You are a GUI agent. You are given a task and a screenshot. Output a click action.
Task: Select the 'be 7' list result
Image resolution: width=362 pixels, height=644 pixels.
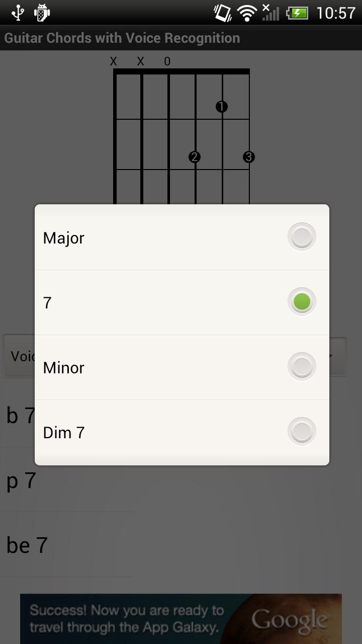coord(66,545)
